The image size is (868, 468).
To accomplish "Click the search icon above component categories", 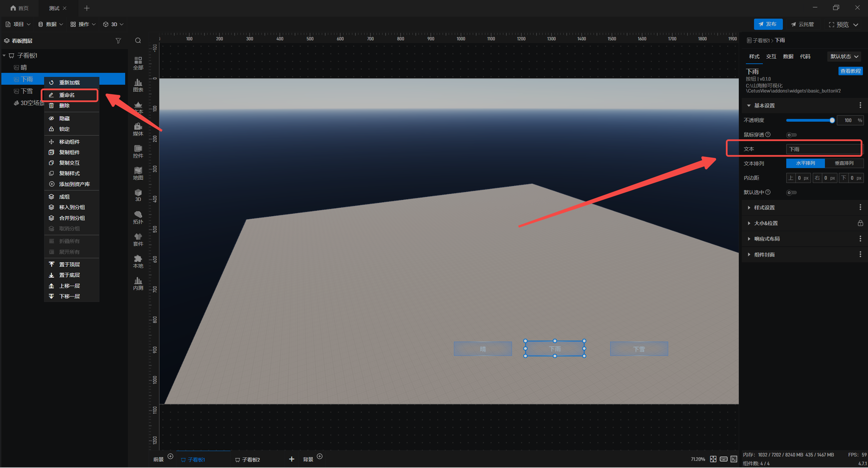I will (x=138, y=41).
